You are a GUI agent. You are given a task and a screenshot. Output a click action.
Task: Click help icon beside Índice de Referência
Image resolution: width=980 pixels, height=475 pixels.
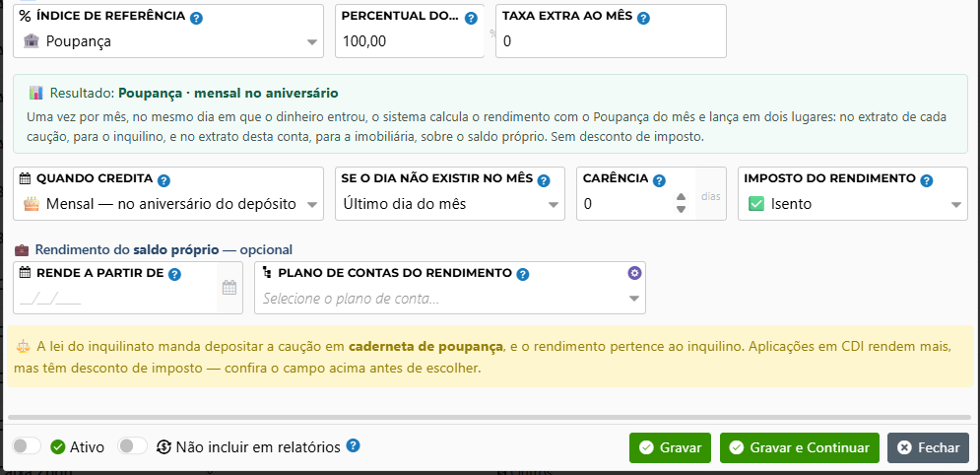pos(196,18)
